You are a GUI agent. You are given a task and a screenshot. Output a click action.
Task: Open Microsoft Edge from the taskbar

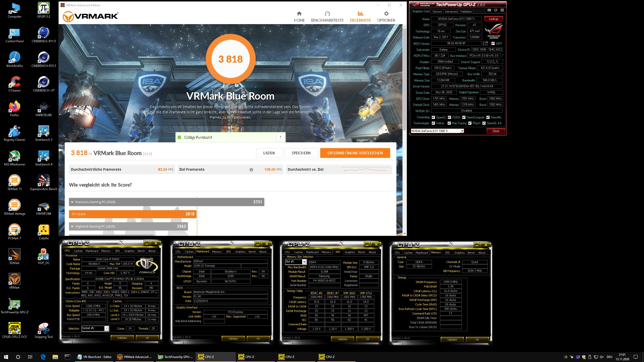coord(43,357)
